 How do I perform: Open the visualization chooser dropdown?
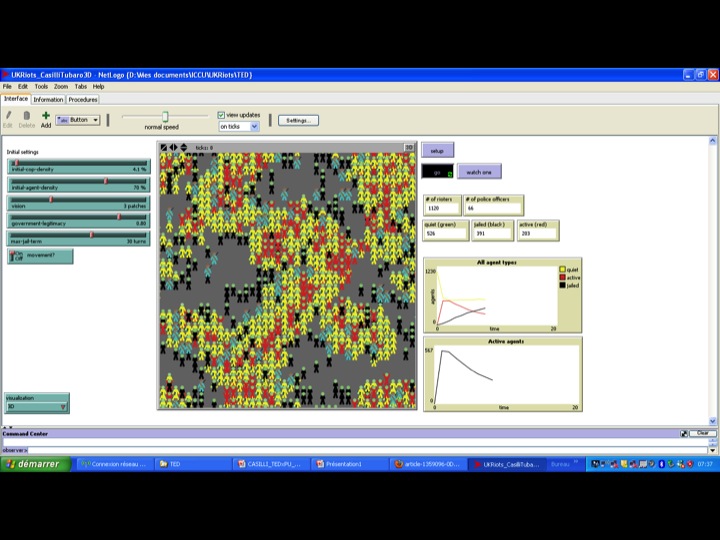coord(37,406)
